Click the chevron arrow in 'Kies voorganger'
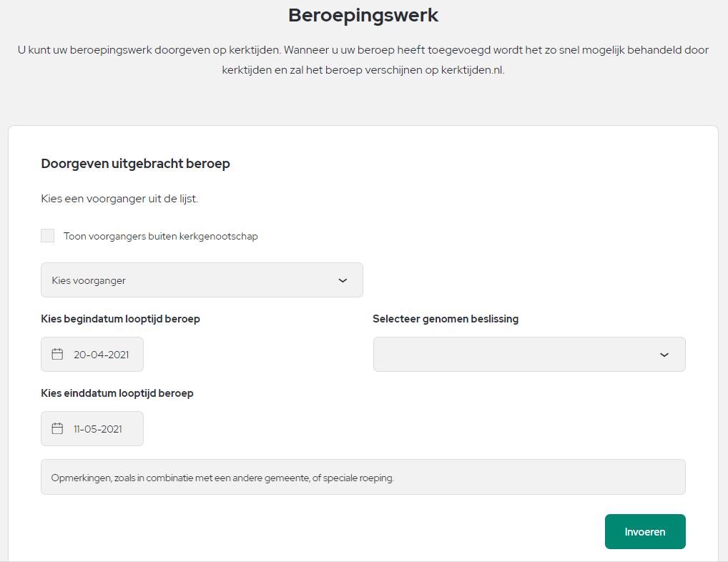The height and width of the screenshot is (562, 728). coord(343,280)
